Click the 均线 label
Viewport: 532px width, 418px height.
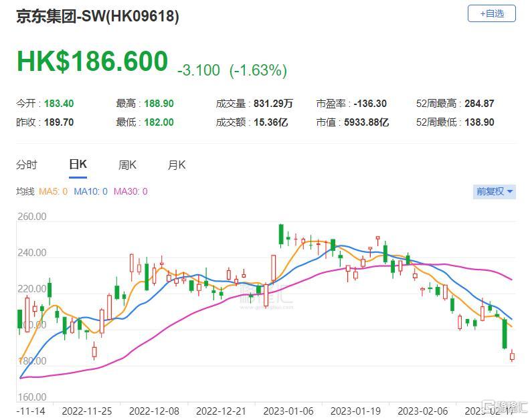(x=25, y=191)
